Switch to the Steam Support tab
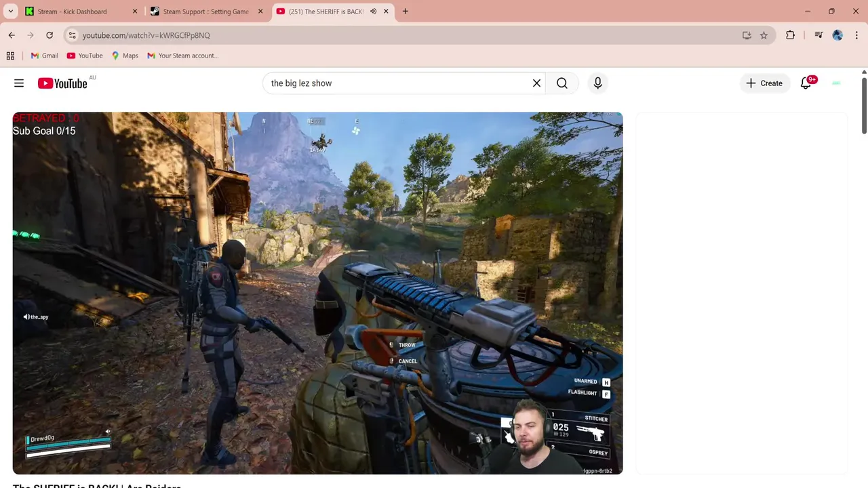Image resolution: width=868 pixels, height=488 pixels. tap(205, 12)
